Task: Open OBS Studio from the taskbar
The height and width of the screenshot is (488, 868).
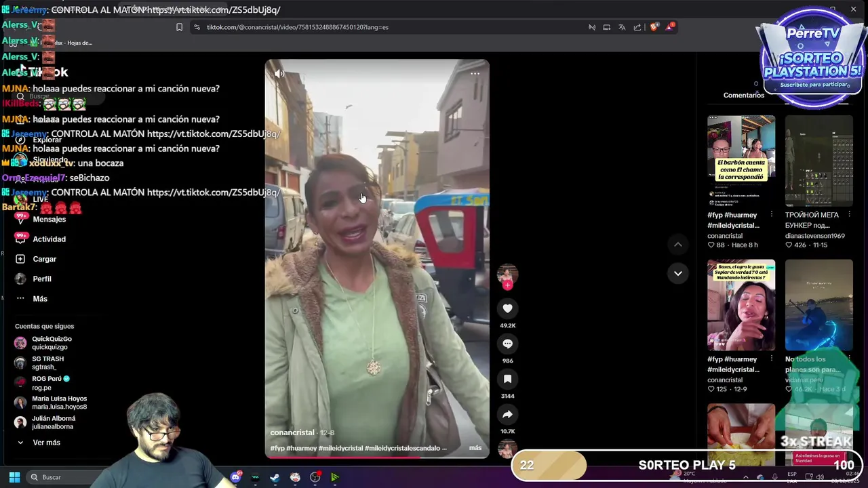Action: point(315,477)
